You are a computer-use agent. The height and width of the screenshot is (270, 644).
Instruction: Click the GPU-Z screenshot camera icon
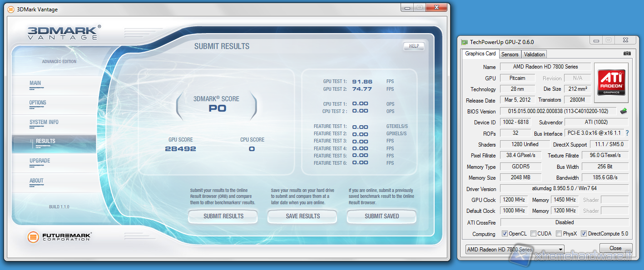pos(627,54)
